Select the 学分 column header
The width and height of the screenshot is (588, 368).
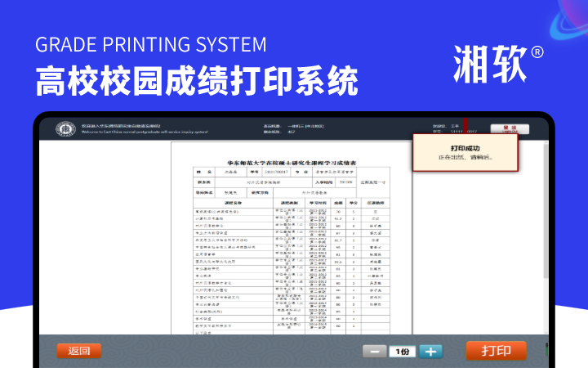click(x=354, y=202)
